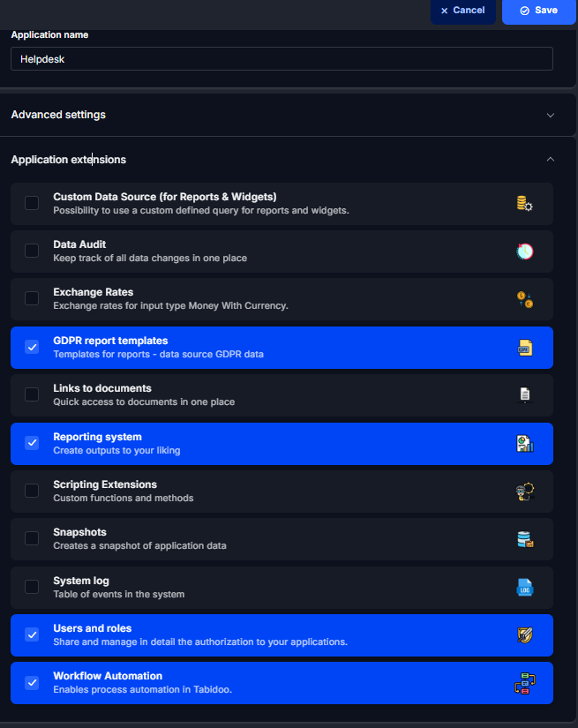The image size is (578, 728).
Task: Click the Exchange Rates coins icon
Action: [524, 299]
